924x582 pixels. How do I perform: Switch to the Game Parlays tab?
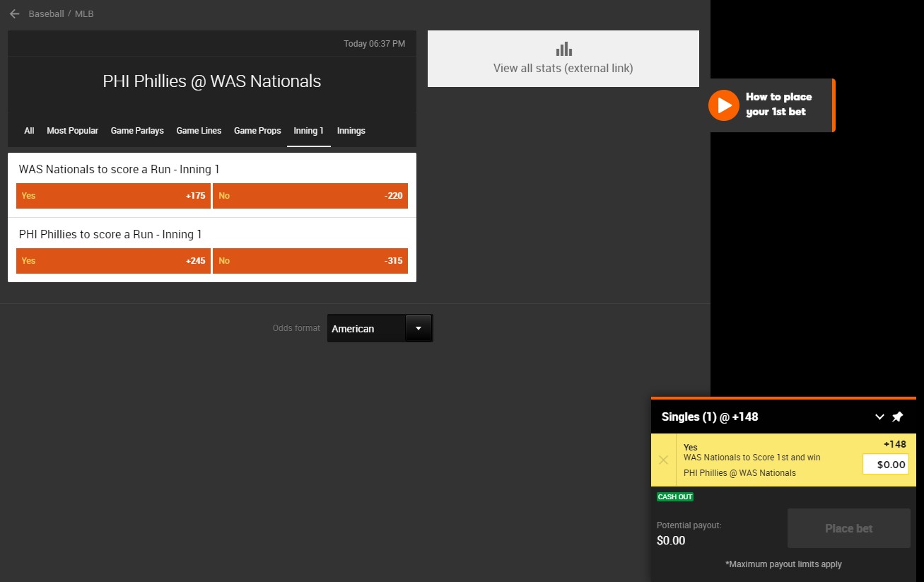tap(137, 131)
